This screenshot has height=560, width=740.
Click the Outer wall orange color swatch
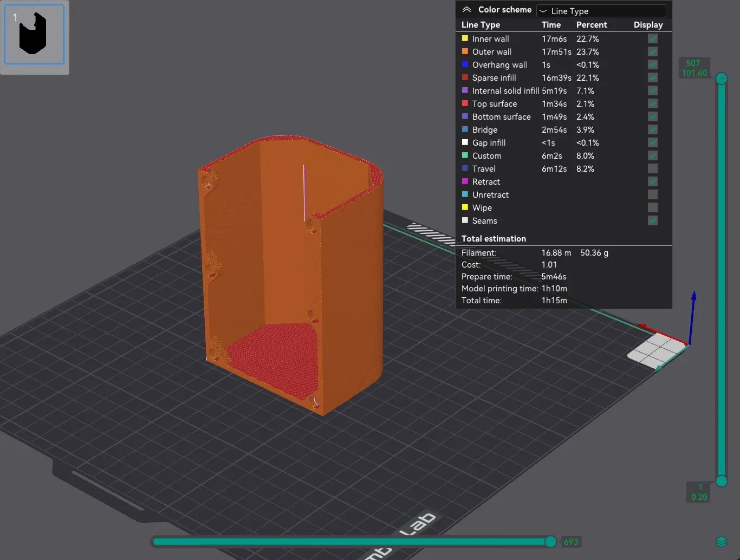tap(465, 51)
